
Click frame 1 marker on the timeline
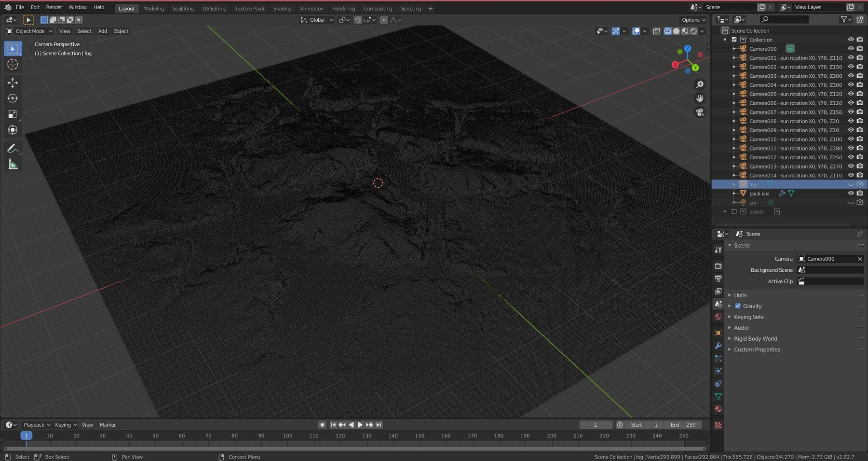26,435
